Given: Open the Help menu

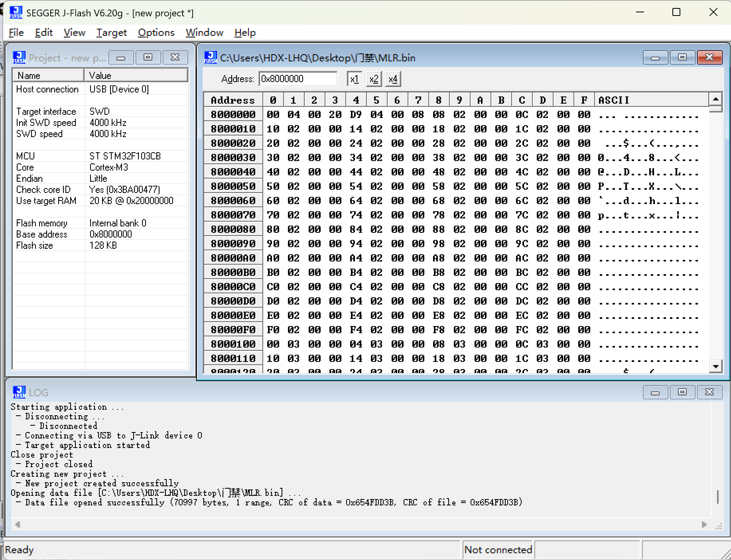Looking at the screenshot, I should pyautogui.click(x=245, y=32).
